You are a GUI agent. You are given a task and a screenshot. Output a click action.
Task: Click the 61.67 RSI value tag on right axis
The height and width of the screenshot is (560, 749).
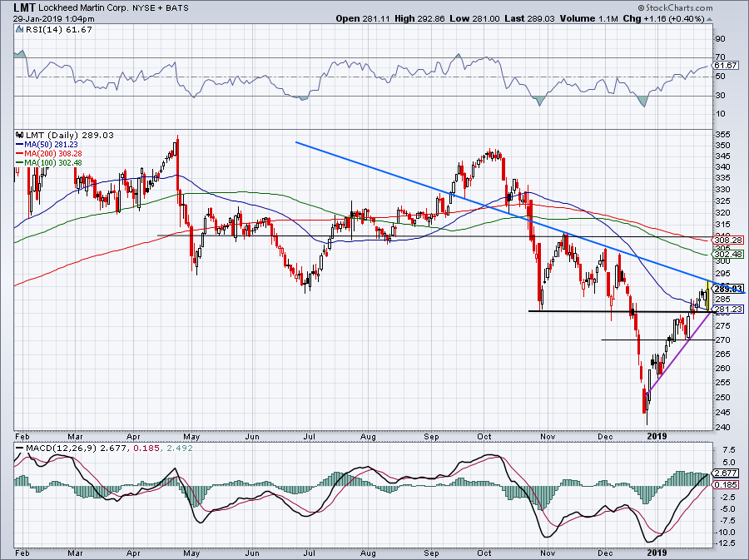pos(727,66)
